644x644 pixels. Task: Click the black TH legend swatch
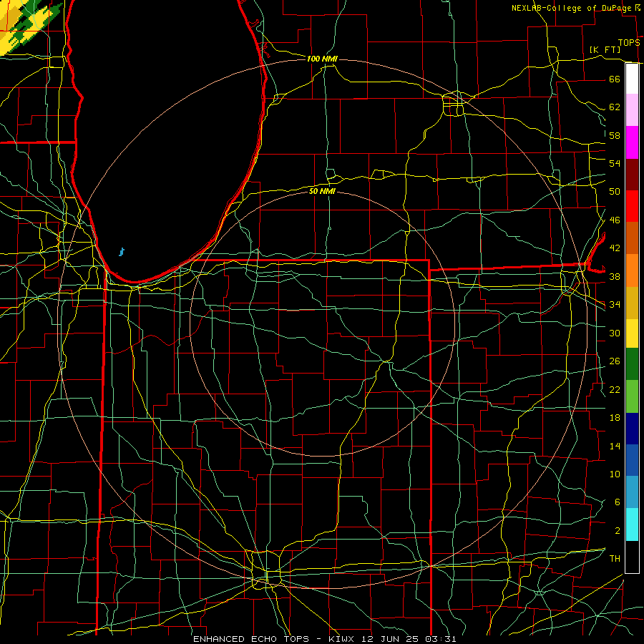(632, 557)
